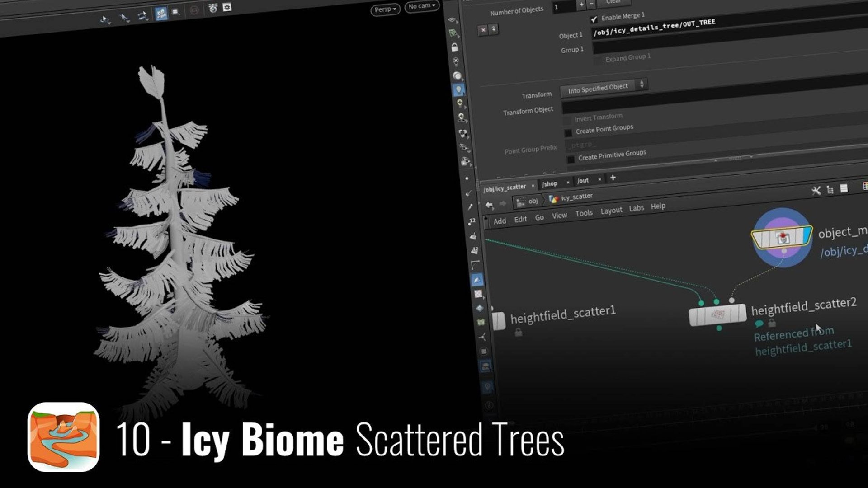Image resolution: width=868 pixels, height=488 pixels.
Task: Open the tree view icon beside the wrench
Action: 829,190
